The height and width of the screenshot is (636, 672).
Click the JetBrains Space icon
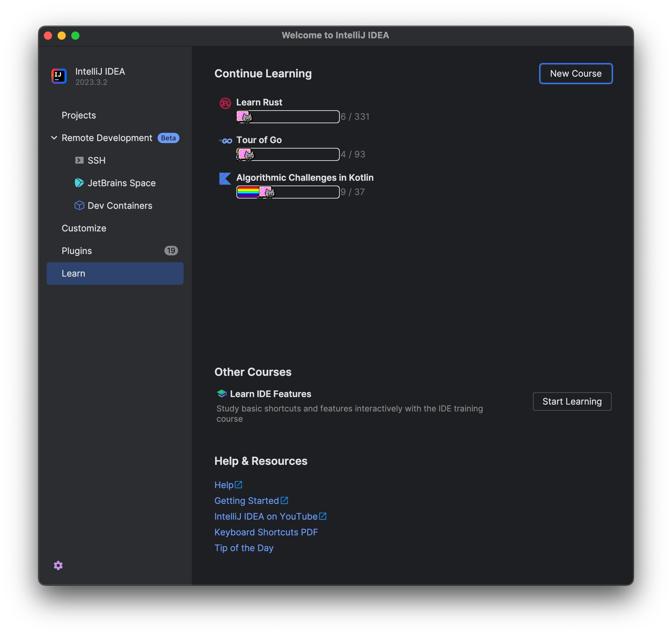click(79, 183)
